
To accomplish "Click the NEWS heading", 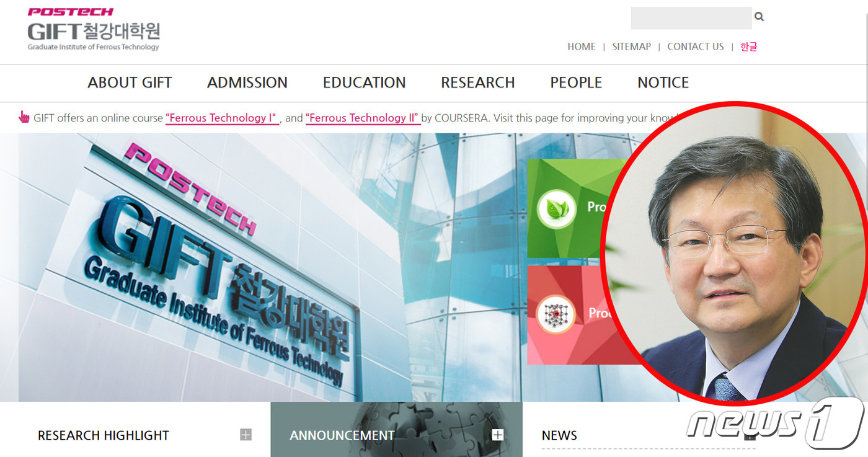I will (559, 435).
